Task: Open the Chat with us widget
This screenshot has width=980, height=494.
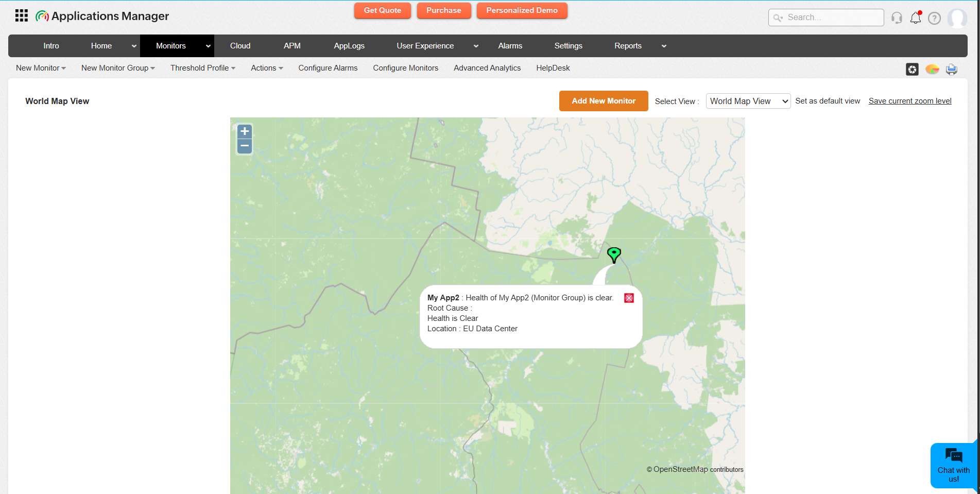Action: click(x=953, y=465)
